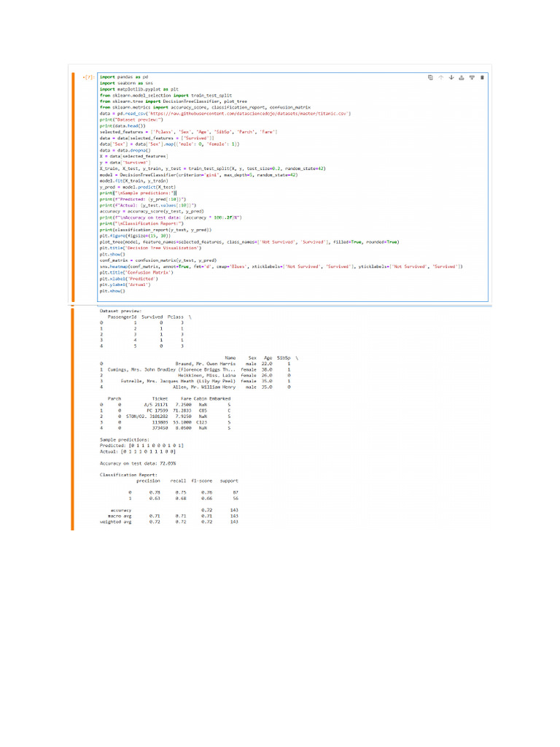Move the cell up with the up arrow

click(x=441, y=77)
